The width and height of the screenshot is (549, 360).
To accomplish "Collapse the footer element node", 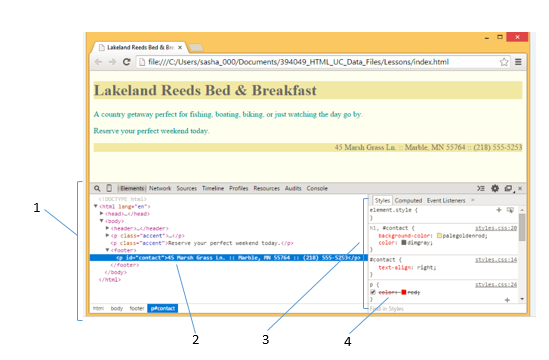I will coord(107,250).
